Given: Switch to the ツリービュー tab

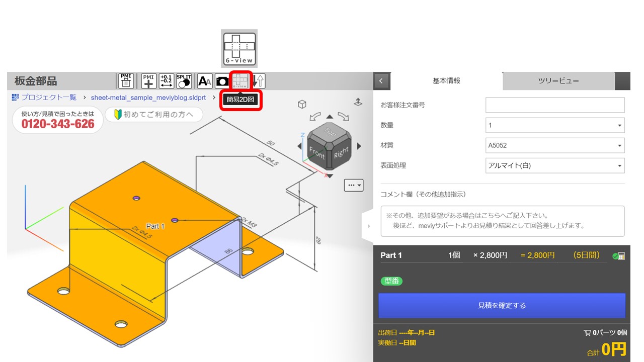Looking at the screenshot, I should 557,81.
